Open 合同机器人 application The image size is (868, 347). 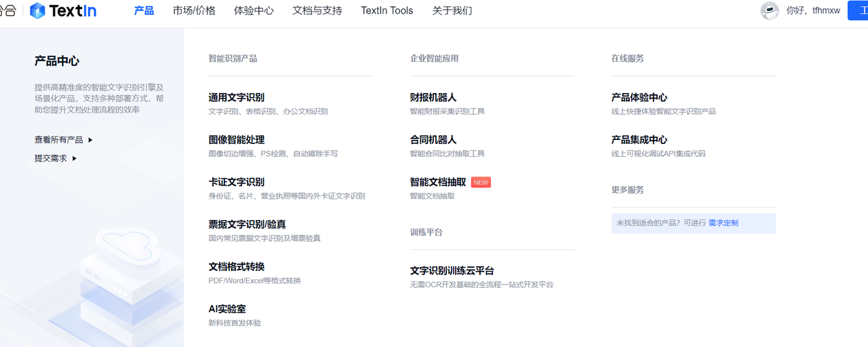point(433,139)
